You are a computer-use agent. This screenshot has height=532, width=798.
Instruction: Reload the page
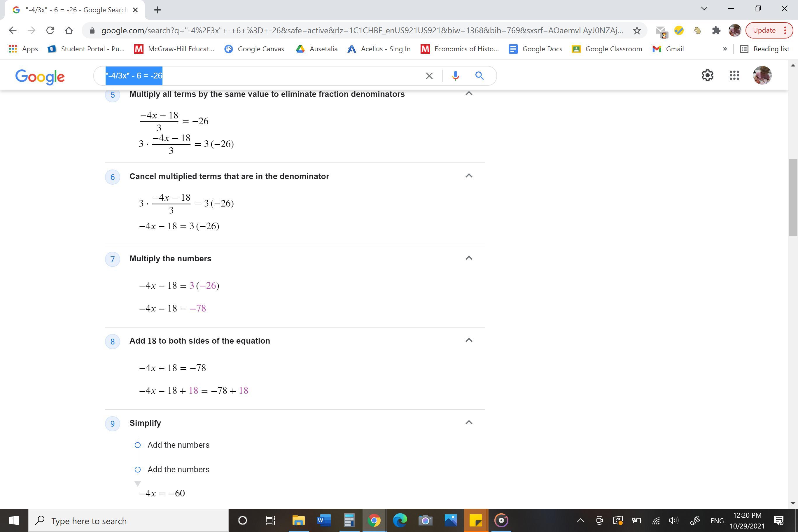point(50,31)
